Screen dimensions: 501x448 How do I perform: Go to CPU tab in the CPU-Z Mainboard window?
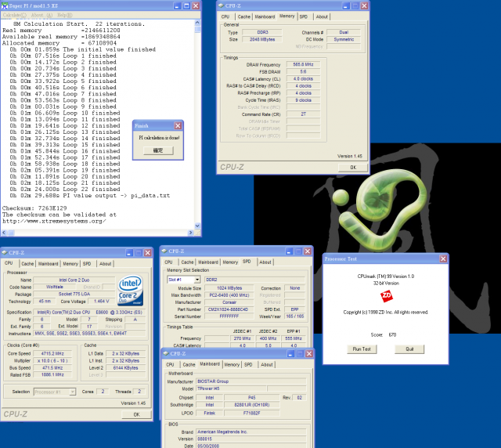tap(170, 364)
